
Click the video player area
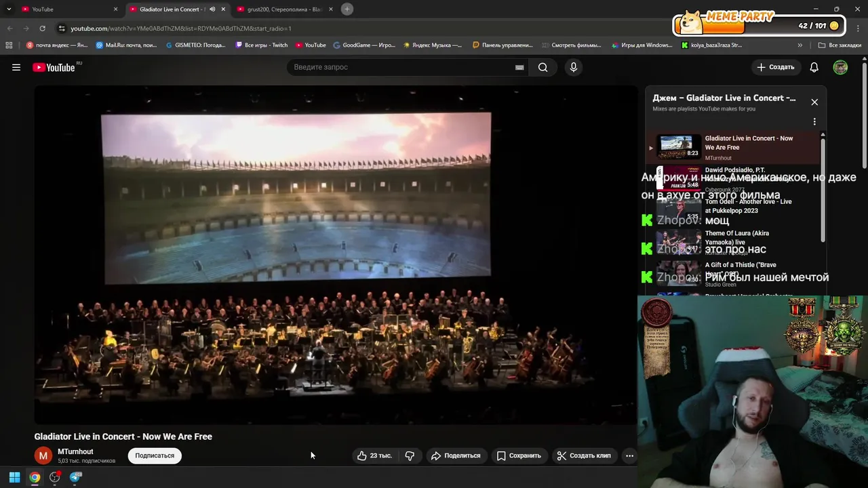(x=336, y=255)
